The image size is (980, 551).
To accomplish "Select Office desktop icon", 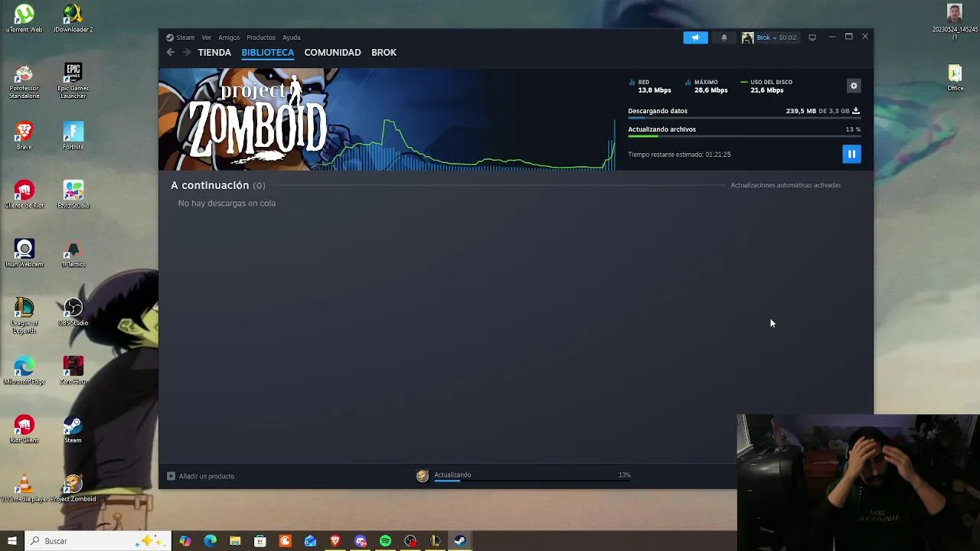I will [x=955, y=78].
